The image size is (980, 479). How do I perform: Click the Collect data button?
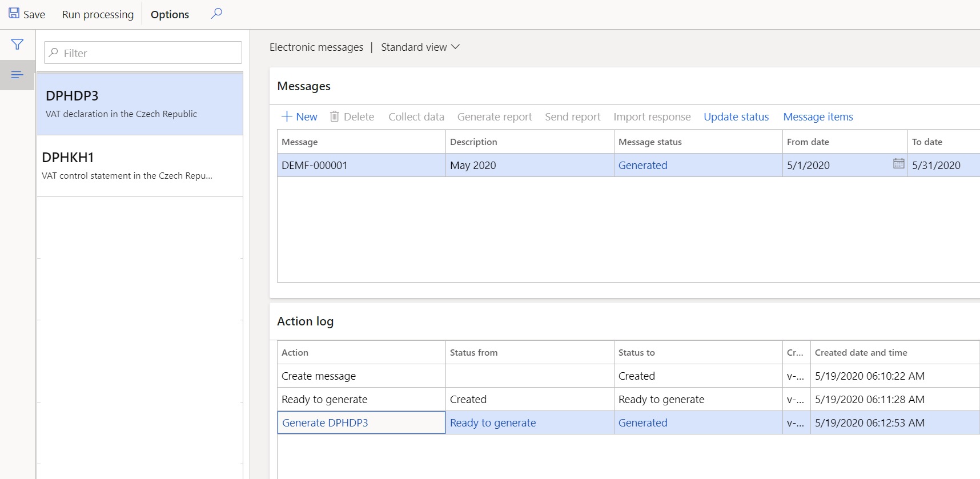click(416, 116)
